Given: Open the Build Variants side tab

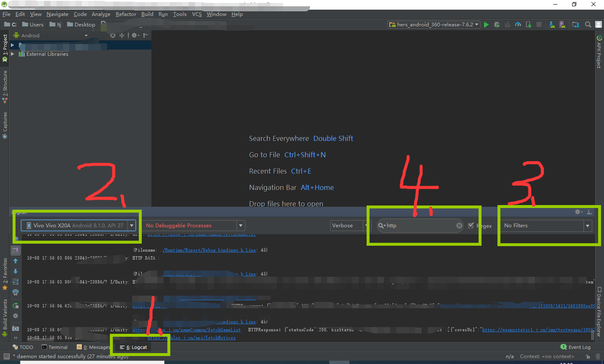Looking at the screenshot, I should pyautogui.click(x=5, y=318).
